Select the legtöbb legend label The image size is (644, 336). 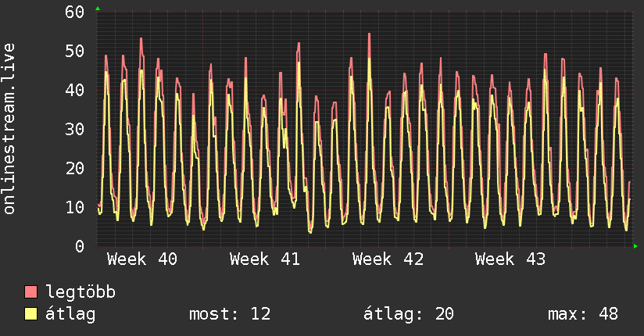(80, 293)
